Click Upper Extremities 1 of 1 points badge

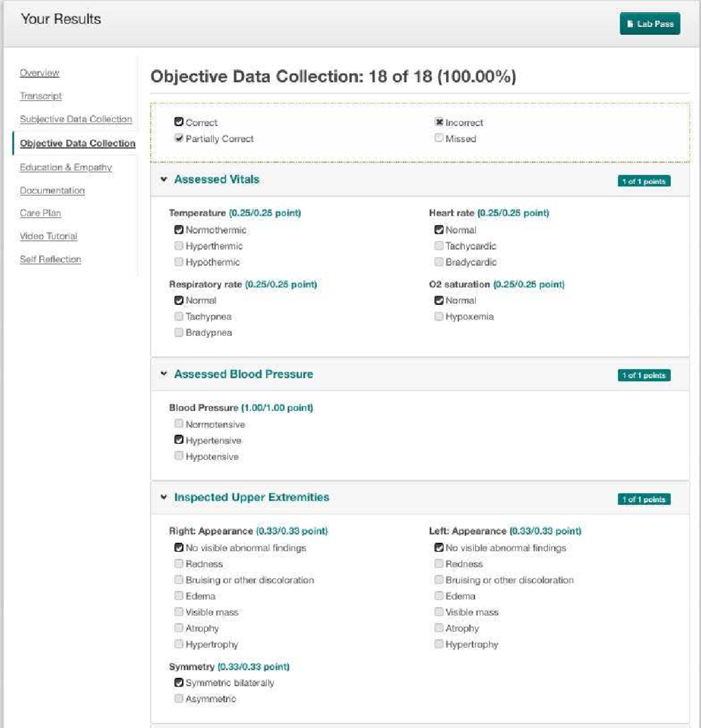pyautogui.click(x=644, y=499)
